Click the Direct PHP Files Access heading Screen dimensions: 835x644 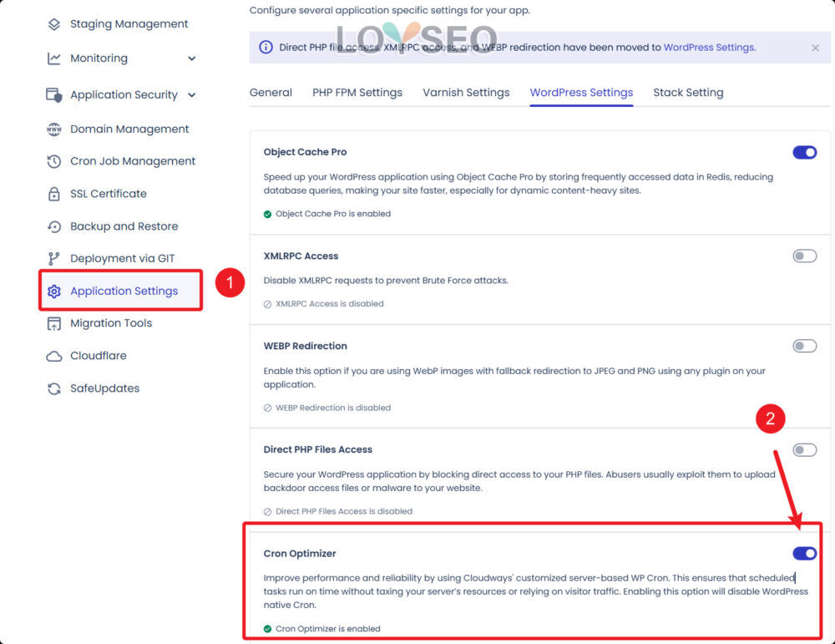click(x=318, y=450)
